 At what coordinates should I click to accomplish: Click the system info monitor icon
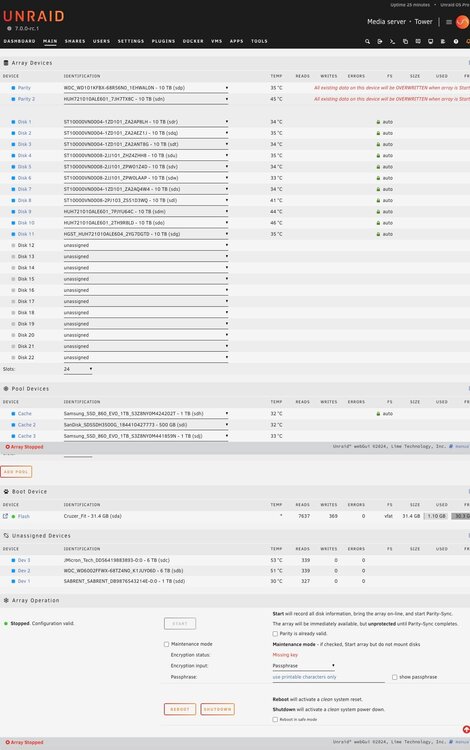(x=430, y=42)
